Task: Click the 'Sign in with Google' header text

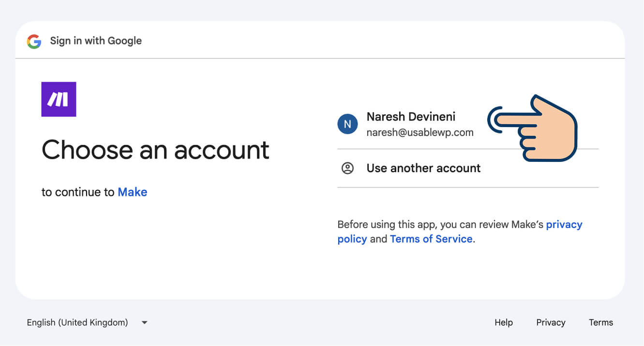Action: coord(96,41)
